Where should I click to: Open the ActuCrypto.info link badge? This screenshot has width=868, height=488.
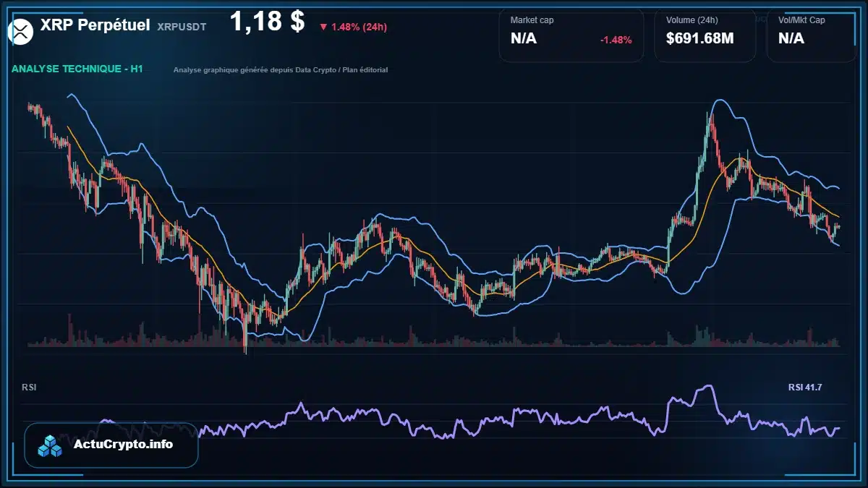111,445
